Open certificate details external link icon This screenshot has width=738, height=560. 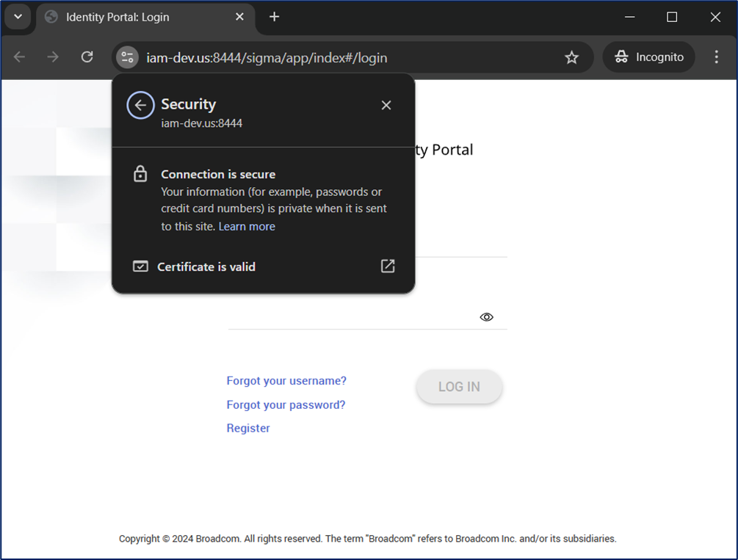pos(388,266)
